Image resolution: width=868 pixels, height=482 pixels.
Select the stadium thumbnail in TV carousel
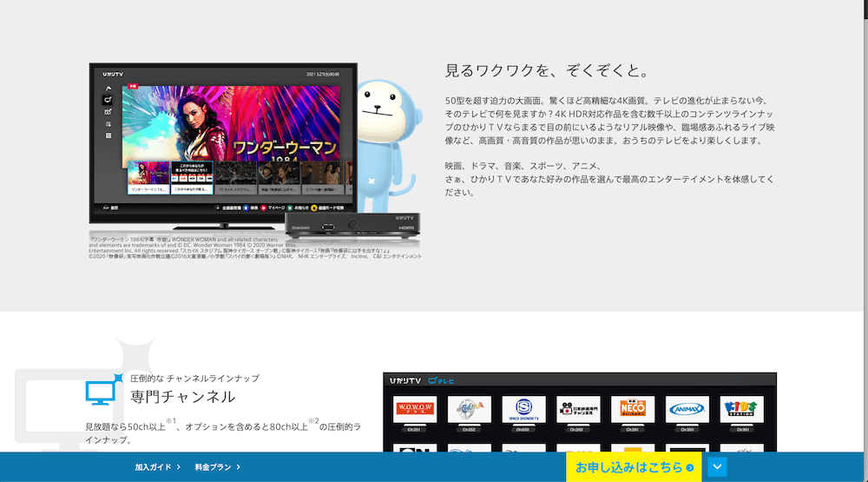click(235, 177)
